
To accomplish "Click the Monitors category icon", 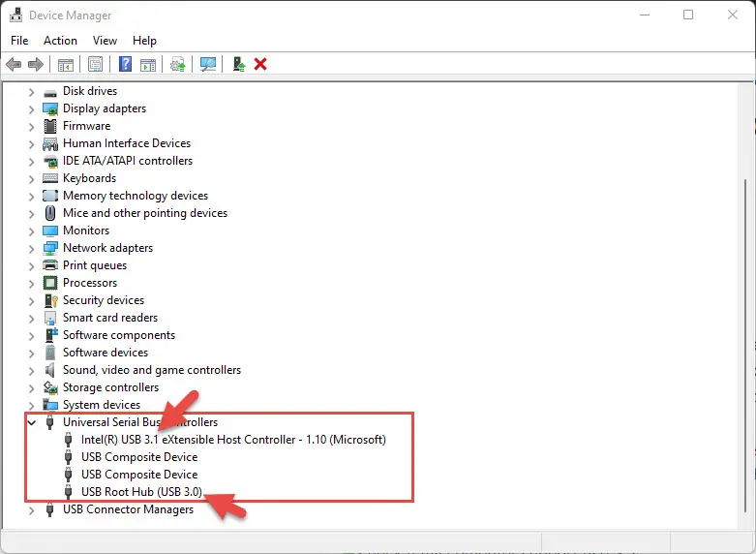I will (x=50, y=231).
